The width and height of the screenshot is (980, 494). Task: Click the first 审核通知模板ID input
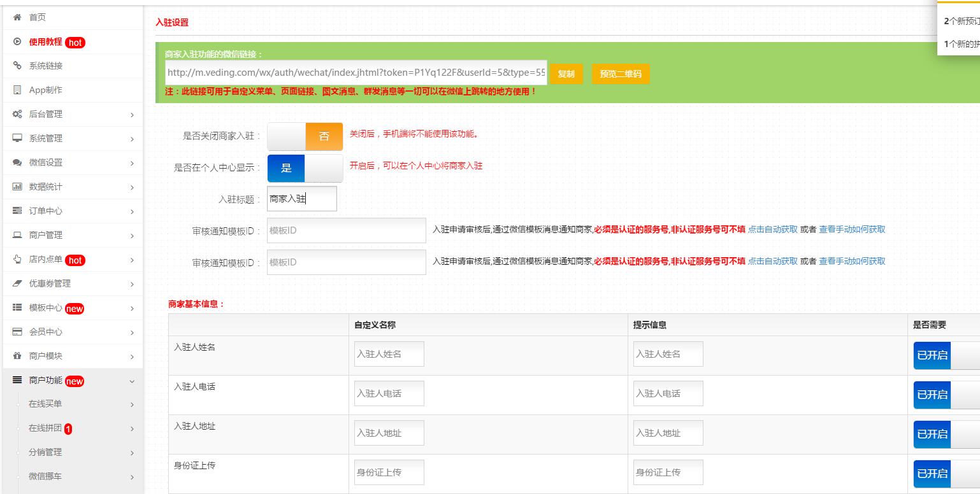pos(347,230)
